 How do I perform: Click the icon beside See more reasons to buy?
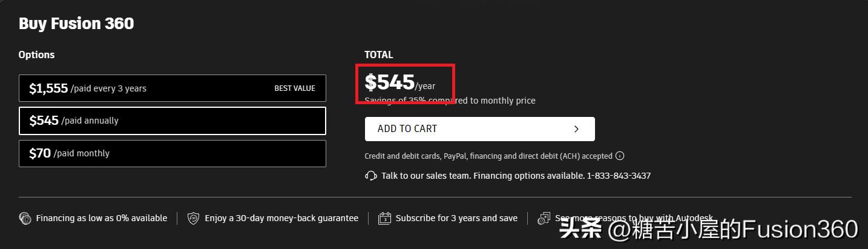click(544, 218)
